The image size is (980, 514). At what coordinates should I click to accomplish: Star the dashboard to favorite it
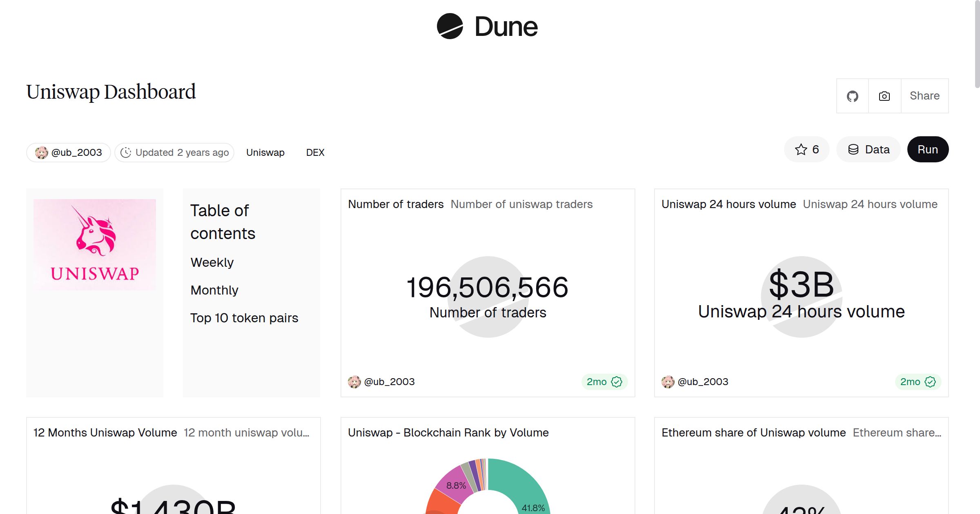coord(801,149)
